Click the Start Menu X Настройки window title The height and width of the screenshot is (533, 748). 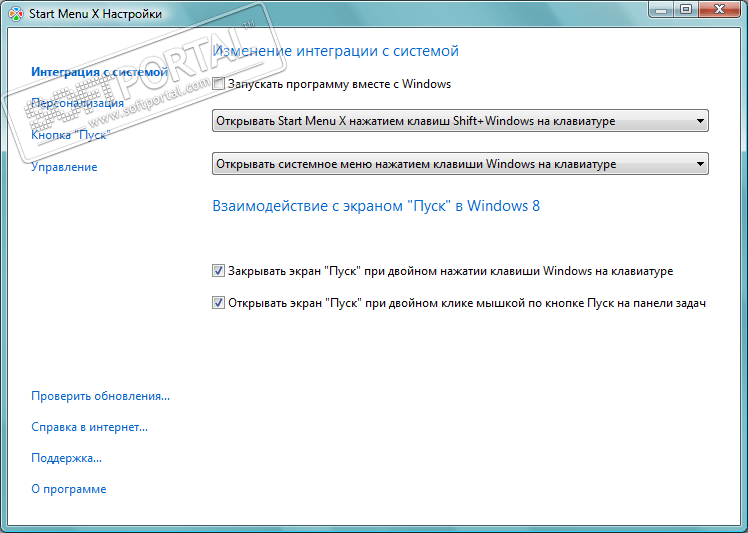pos(95,14)
